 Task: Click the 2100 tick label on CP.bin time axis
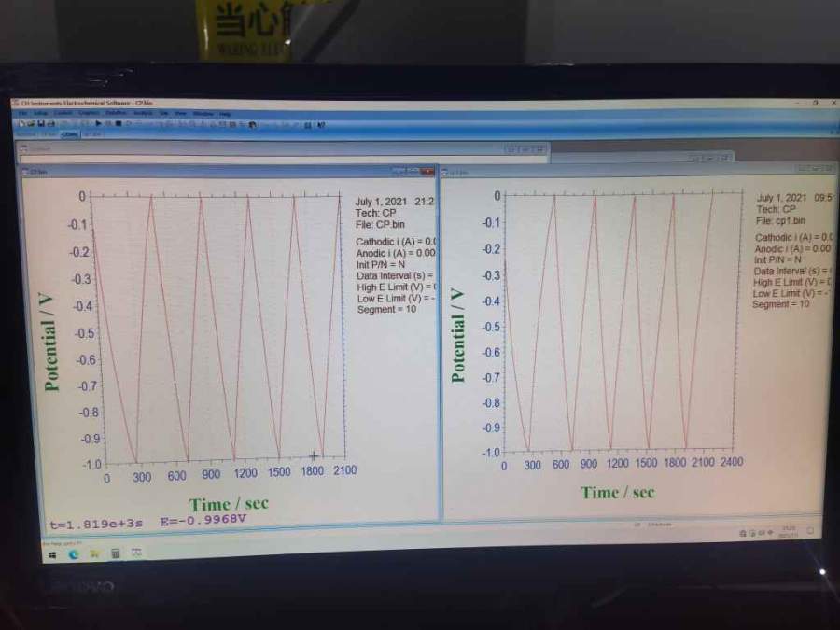(x=345, y=469)
